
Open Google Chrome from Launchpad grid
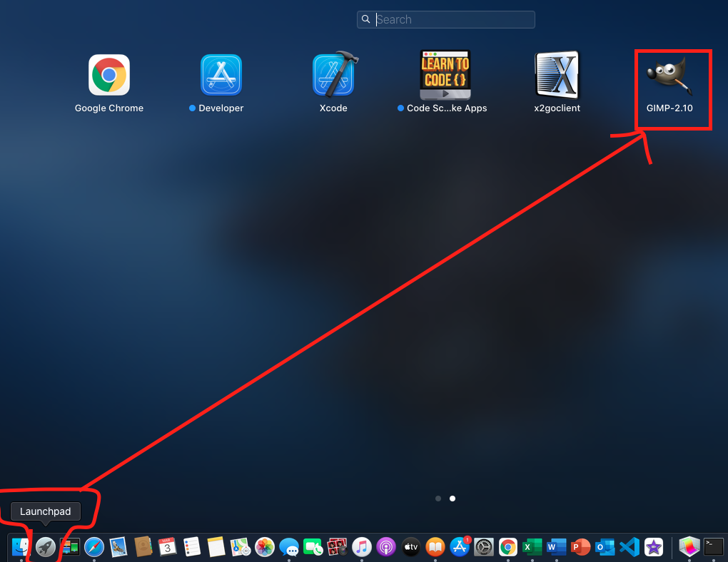tap(109, 75)
